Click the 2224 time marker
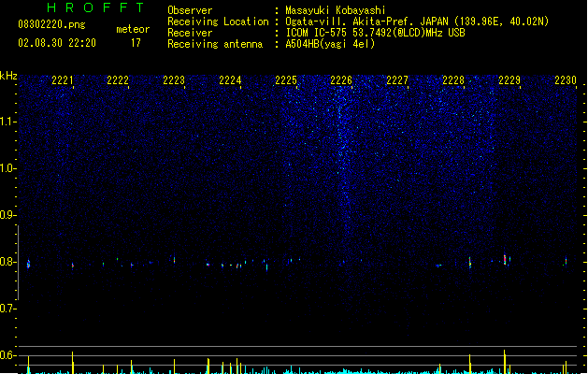The image size is (588, 374). pyautogui.click(x=230, y=80)
